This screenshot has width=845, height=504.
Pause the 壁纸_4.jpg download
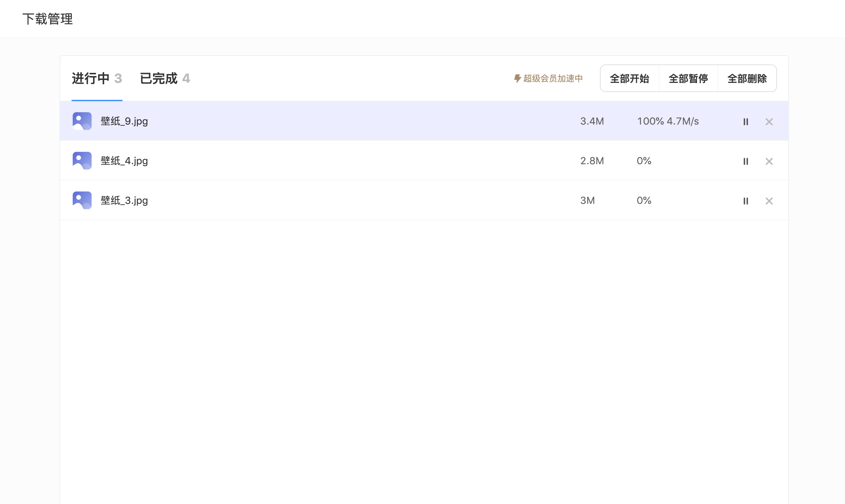[x=745, y=160]
